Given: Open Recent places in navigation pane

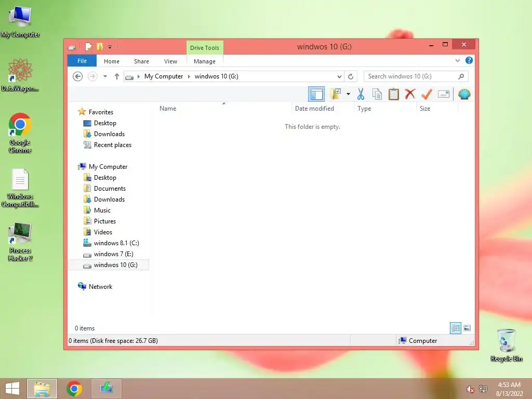Looking at the screenshot, I should [112, 145].
